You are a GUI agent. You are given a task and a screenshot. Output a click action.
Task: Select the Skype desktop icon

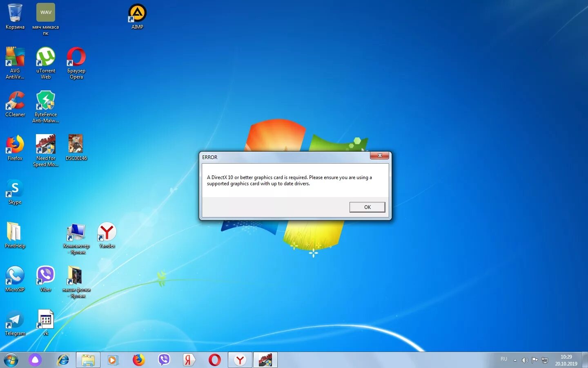click(15, 191)
